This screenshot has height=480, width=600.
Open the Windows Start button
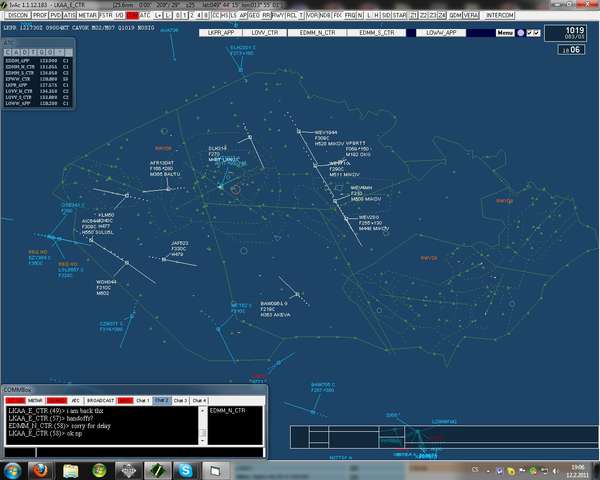13,471
